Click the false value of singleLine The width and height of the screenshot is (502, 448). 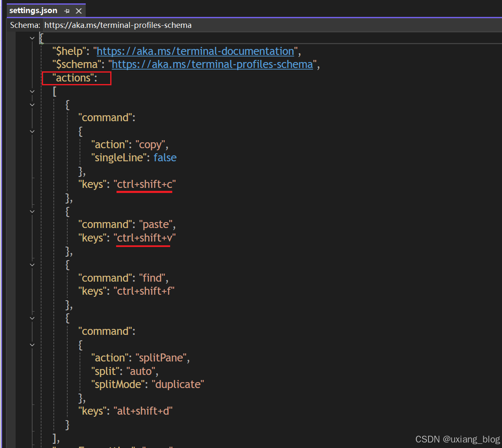(165, 157)
